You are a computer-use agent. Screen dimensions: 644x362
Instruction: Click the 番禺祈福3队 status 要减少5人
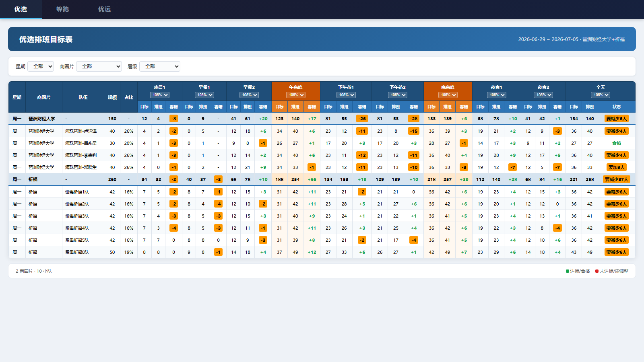click(617, 216)
